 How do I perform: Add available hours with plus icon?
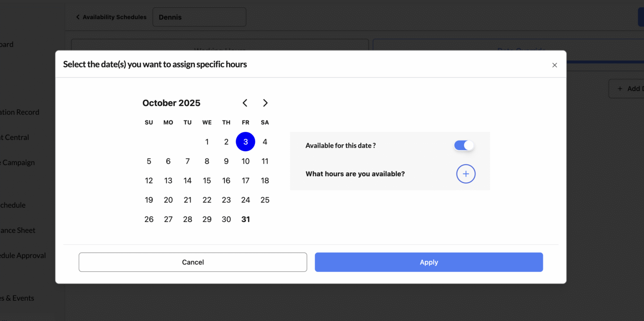(x=466, y=174)
